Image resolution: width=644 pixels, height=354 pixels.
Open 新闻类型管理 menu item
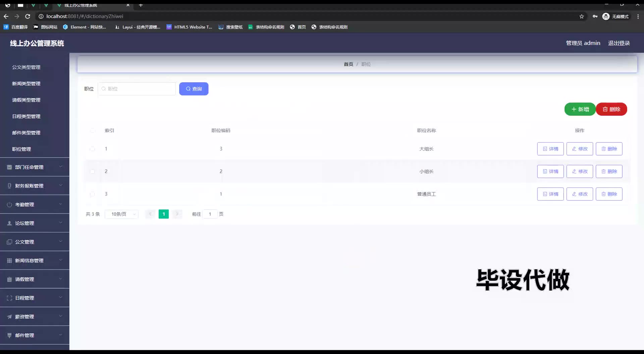pos(26,83)
